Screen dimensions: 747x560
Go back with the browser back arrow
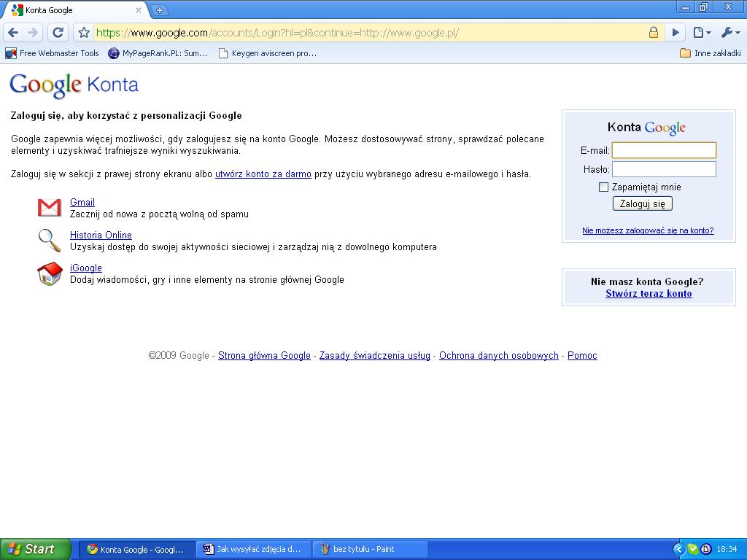13,32
